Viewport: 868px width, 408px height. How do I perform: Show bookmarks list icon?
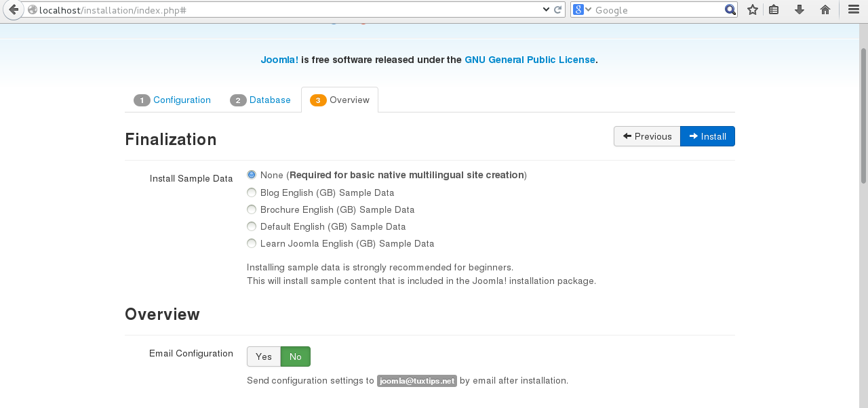774,9
